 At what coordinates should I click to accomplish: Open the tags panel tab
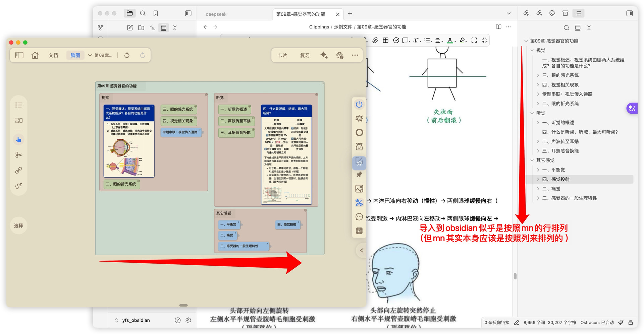[x=552, y=13]
